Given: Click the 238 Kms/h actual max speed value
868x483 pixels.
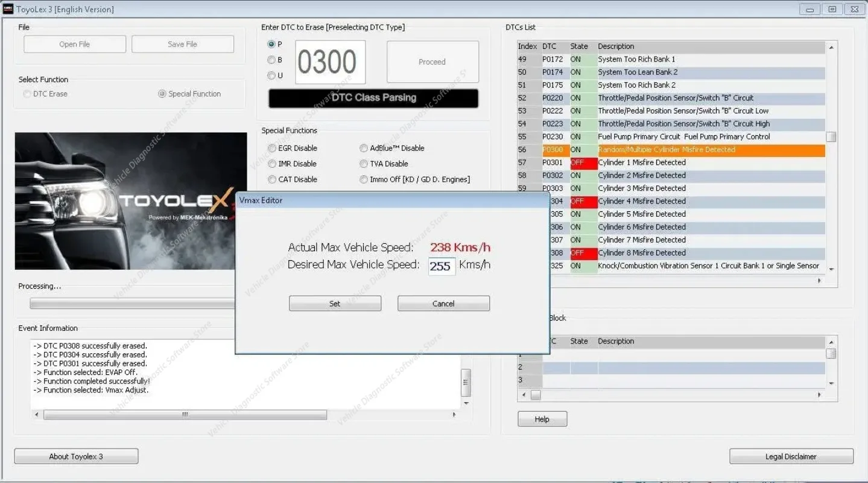Looking at the screenshot, I should (460, 247).
